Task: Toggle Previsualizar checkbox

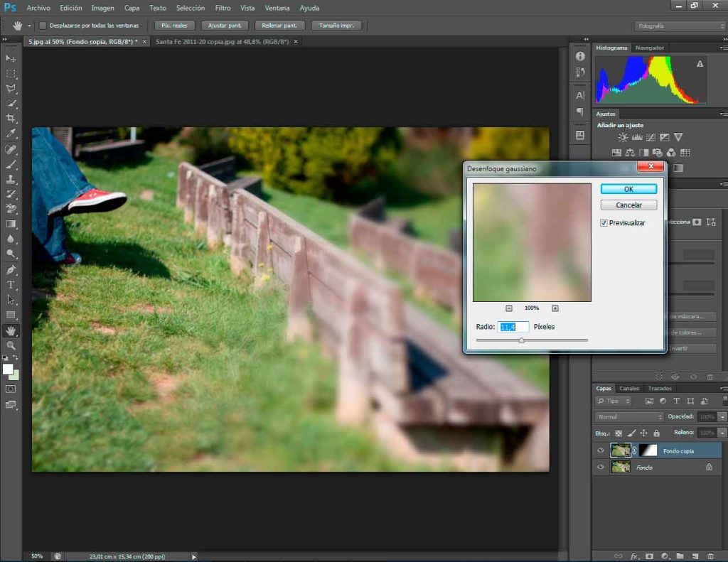Action: 604,223
